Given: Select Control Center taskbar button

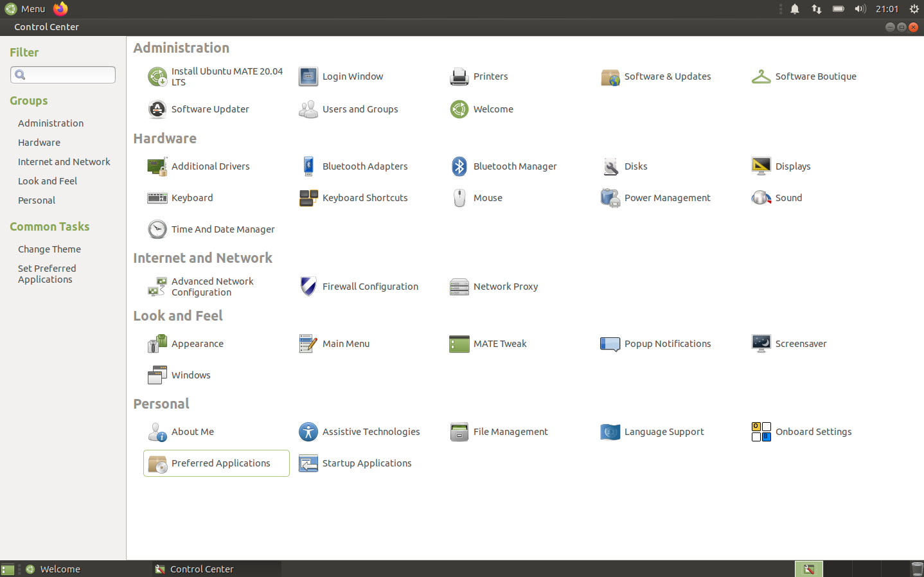Looking at the screenshot, I should pyautogui.click(x=217, y=569).
